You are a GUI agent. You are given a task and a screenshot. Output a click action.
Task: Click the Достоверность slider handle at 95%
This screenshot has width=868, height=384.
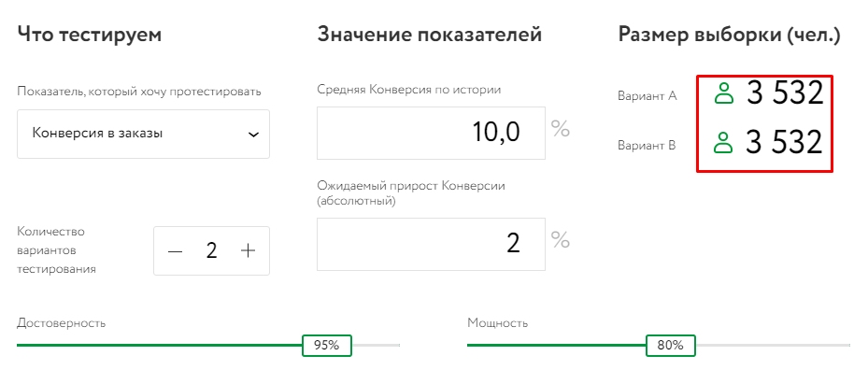326,345
